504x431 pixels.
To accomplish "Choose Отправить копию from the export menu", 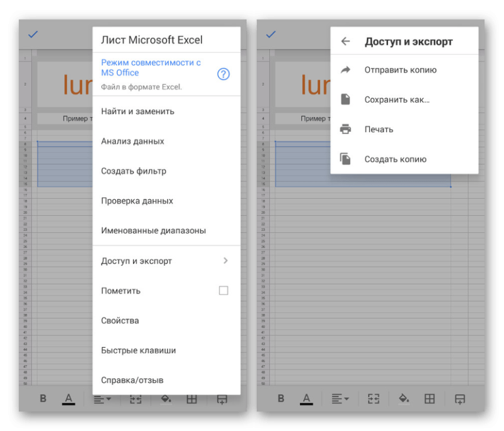I will coord(404,70).
